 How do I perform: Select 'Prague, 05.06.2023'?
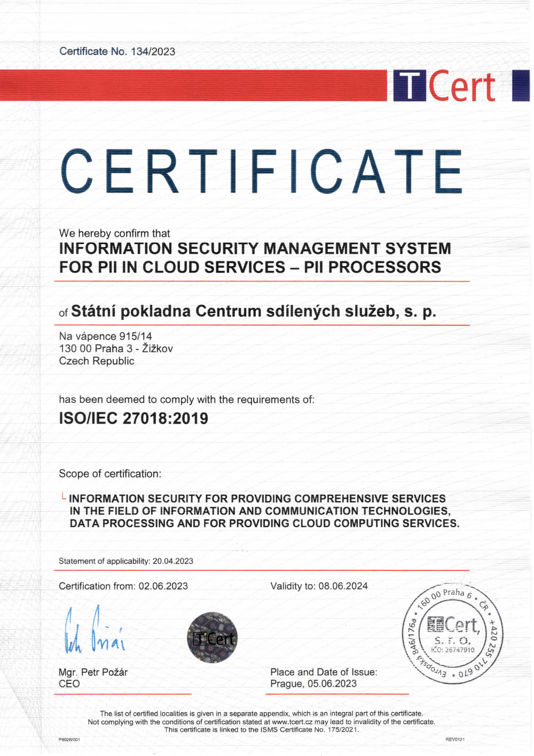click(313, 684)
